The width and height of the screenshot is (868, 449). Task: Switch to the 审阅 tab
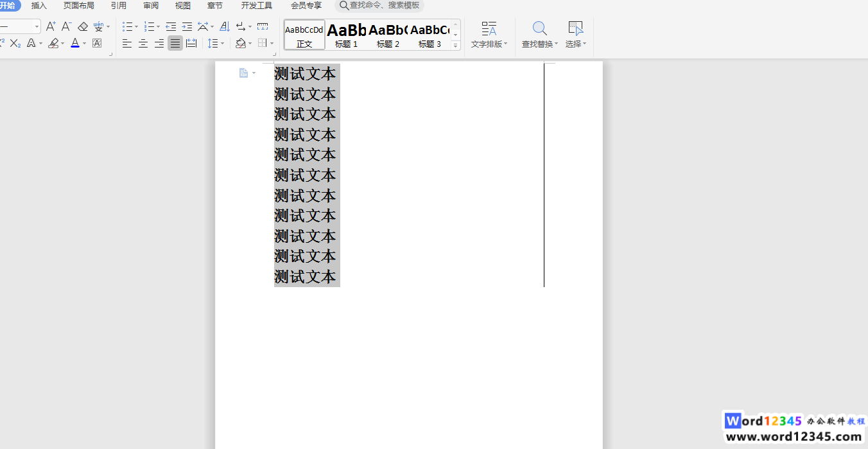[151, 6]
